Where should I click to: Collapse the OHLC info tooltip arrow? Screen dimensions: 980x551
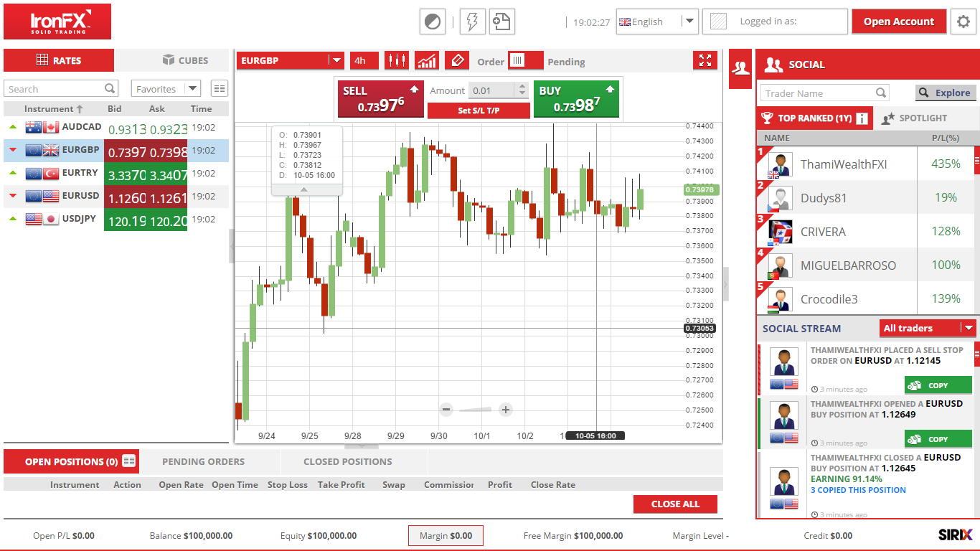pos(303,189)
